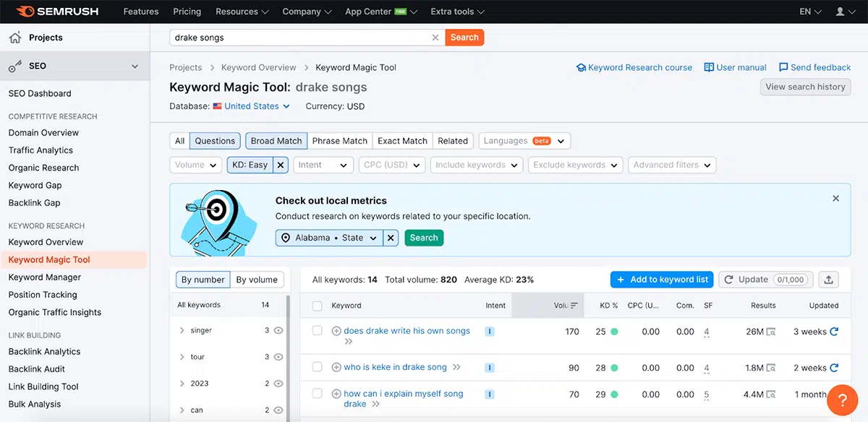Screen dimensions: 868x422
Task: Select all keywords with header checkbox
Action: (317, 306)
